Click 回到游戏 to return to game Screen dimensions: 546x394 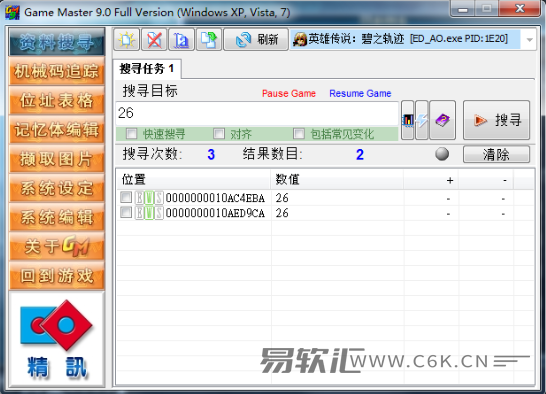coord(57,276)
